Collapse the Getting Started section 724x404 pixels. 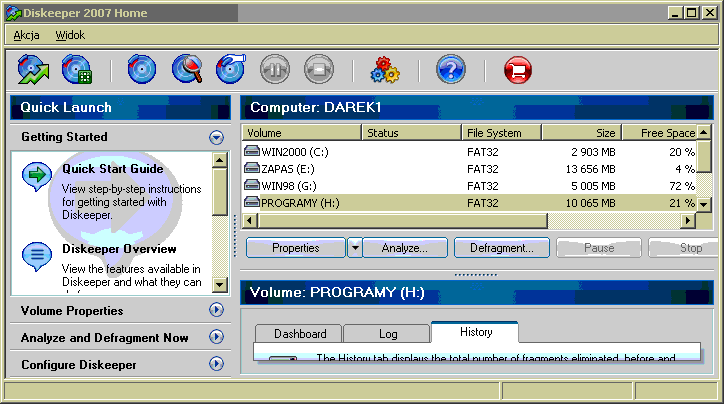216,137
